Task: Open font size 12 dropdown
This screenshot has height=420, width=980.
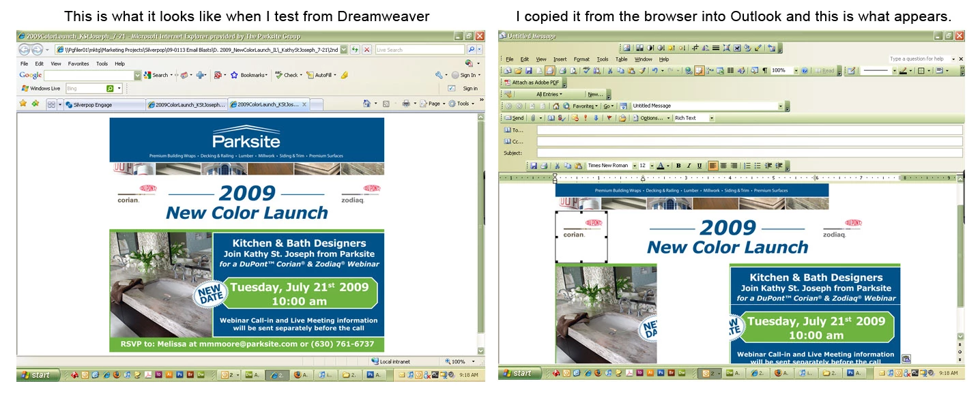Action: coord(653,166)
